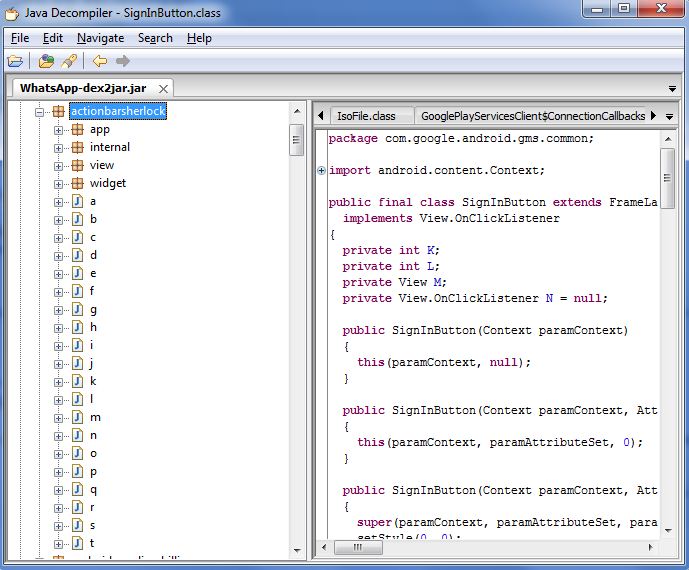Click tree panel scroll up arrow
The height and width of the screenshot is (570, 689).
coord(297,112)
